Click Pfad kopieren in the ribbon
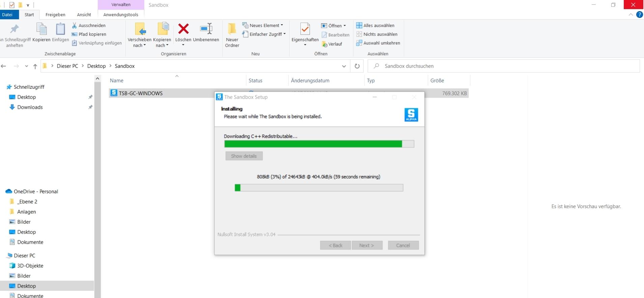The height and width of the screenshot is (298, 644). (89, 34)
